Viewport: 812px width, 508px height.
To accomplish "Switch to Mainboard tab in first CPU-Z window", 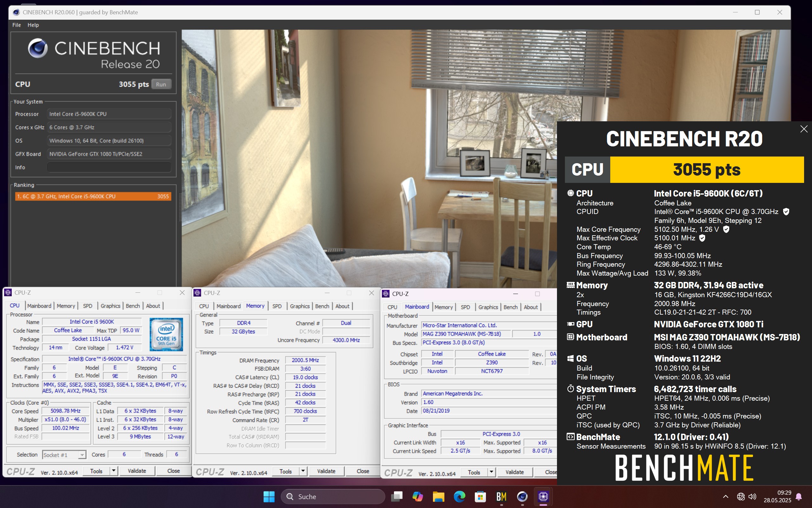I will click(x=39, y=306).
